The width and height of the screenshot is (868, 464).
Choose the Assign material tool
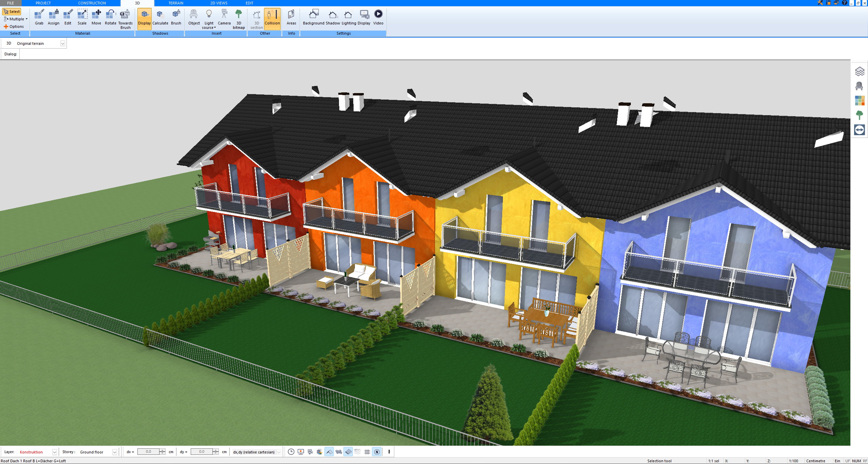[53, 18]
